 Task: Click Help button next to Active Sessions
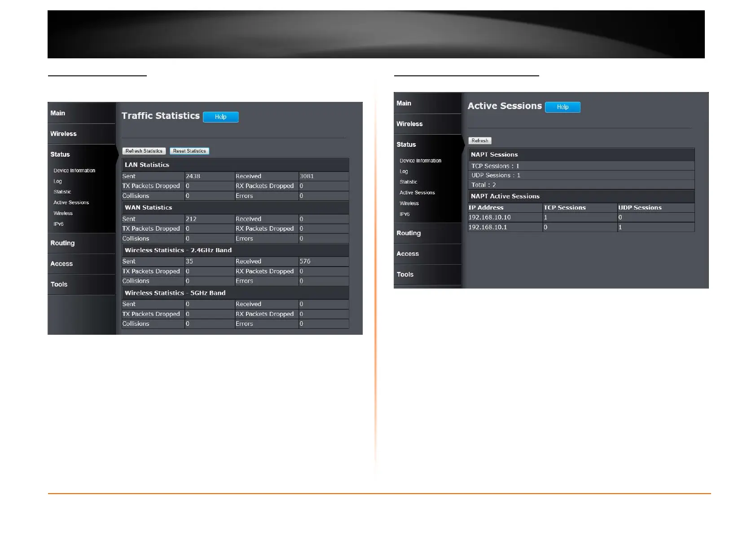pyautogui.click(x=563, y=107)
